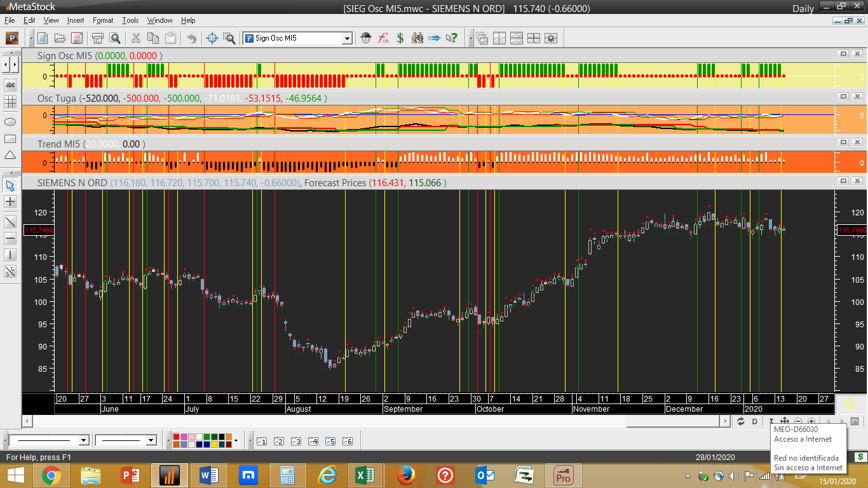Pick the red color swatch

coord(176,437)
